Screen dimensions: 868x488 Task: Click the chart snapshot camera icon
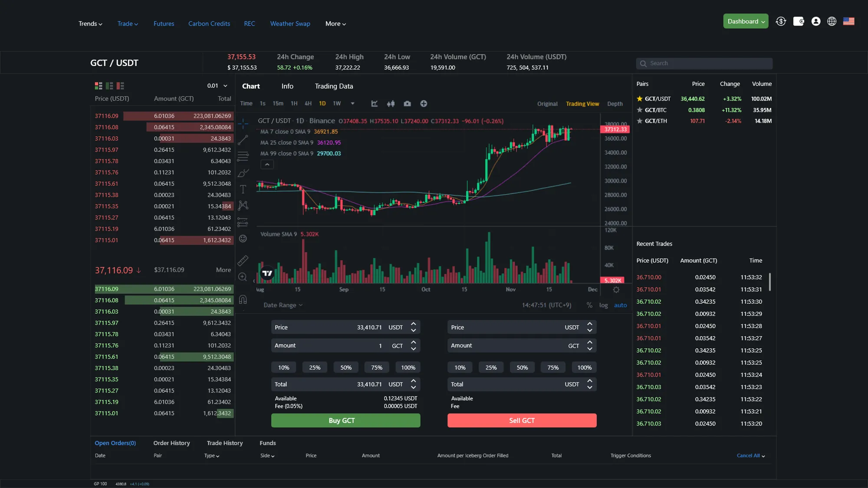[407, 104]
